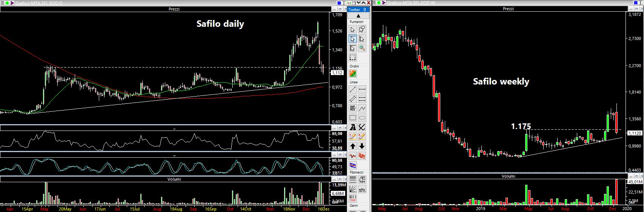This screenshot has height=212, width=644.
Task: Select the highlighted active pointer tool
Action: coord(353,38)
